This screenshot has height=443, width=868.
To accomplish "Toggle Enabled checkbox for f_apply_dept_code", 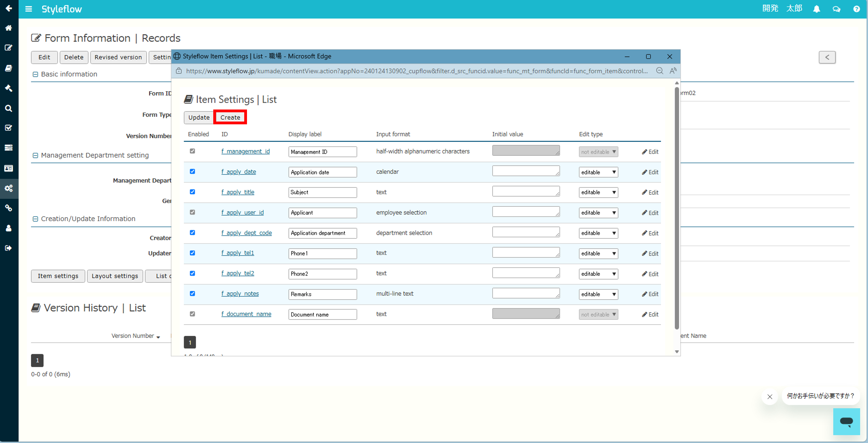I will [x=192, y=233].
